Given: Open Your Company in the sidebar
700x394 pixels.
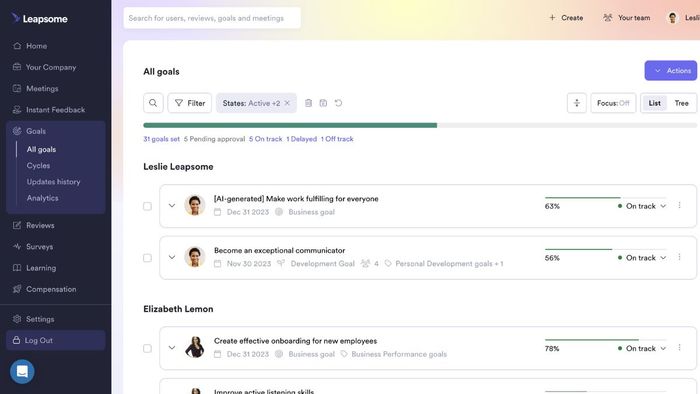Looking at the screenshot, I should (x=45, y=67).
